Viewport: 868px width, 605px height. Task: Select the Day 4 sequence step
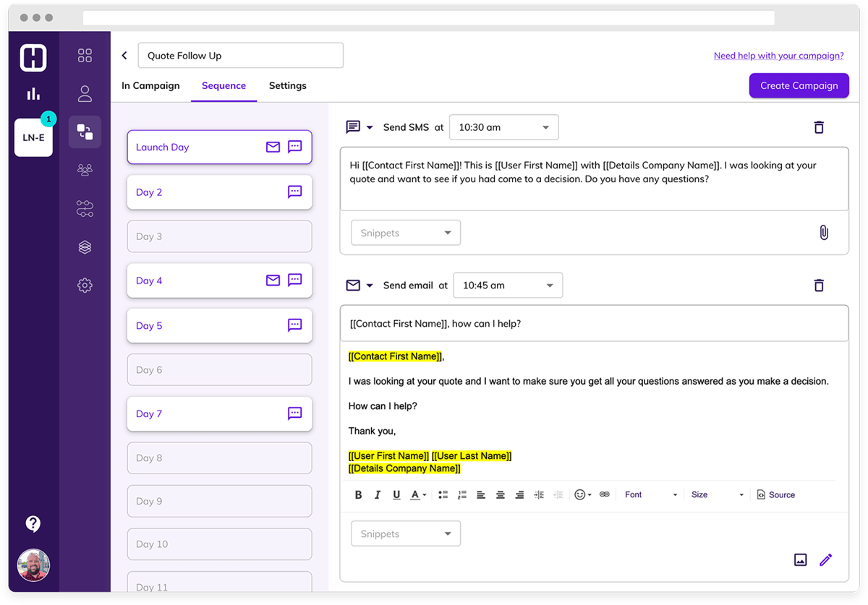click(x=219, y=280)
